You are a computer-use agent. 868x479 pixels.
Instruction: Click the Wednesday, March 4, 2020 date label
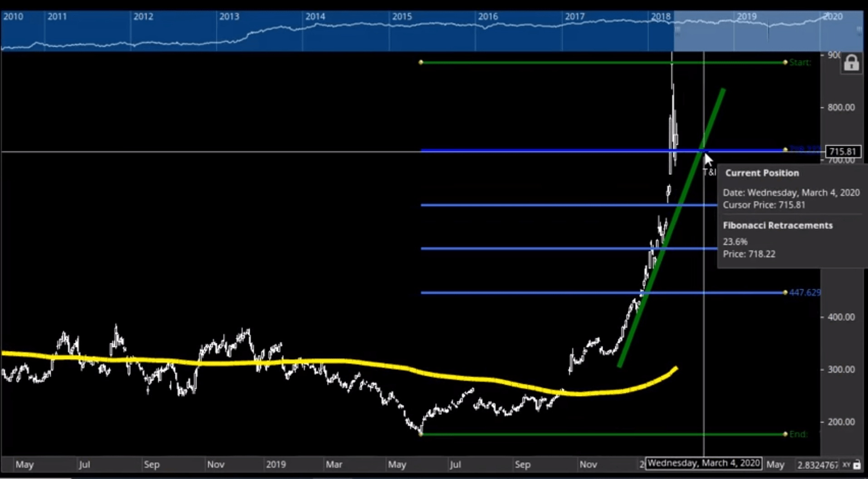(x=703, y=463)
